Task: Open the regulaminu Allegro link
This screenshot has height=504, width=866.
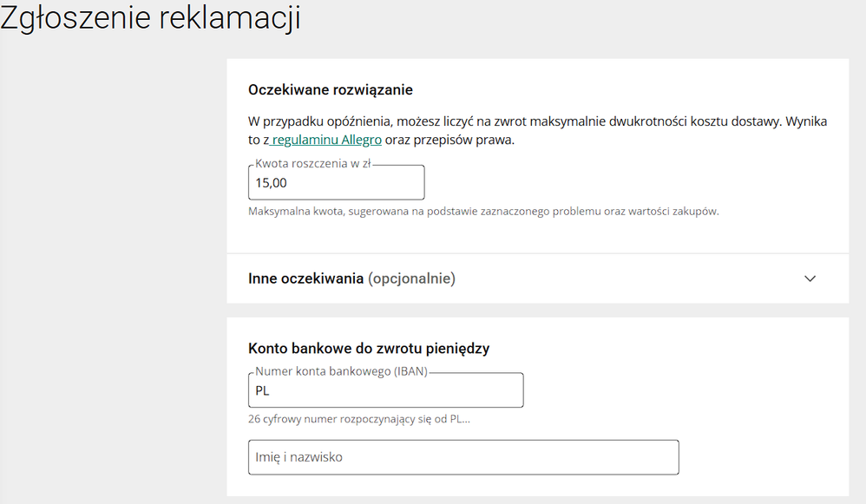Action: [326, 140]
